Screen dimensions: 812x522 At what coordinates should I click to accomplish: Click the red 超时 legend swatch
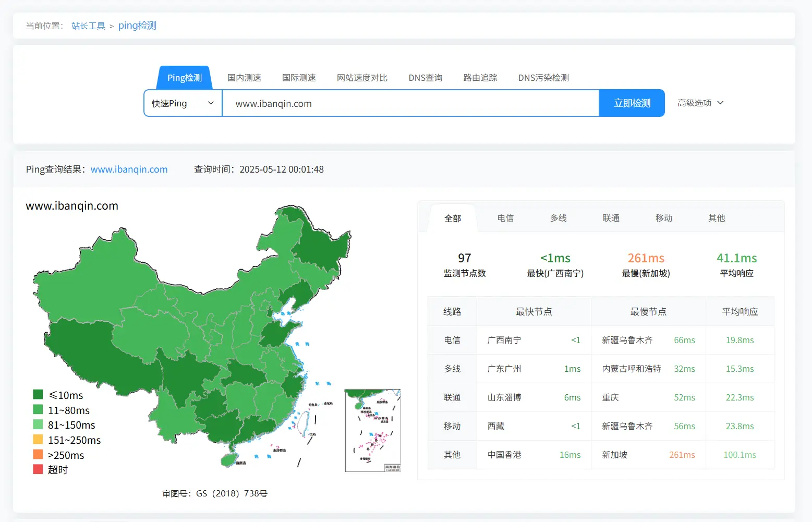(x=38, y=469)
